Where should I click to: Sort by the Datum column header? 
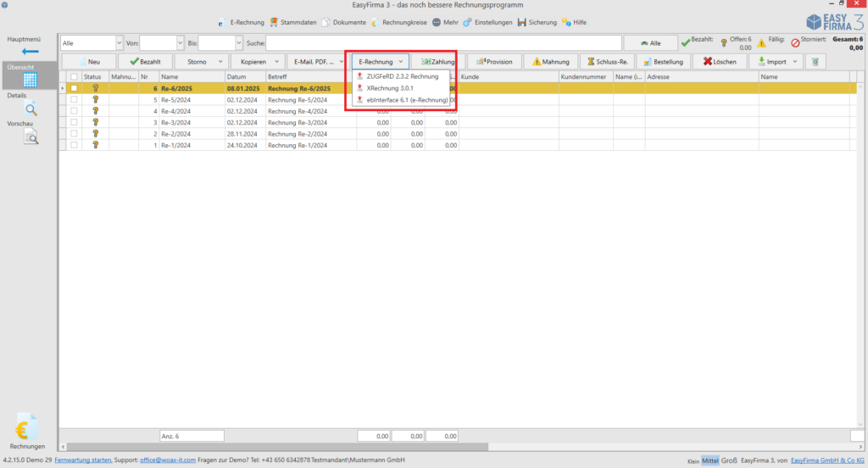[245, 77]
